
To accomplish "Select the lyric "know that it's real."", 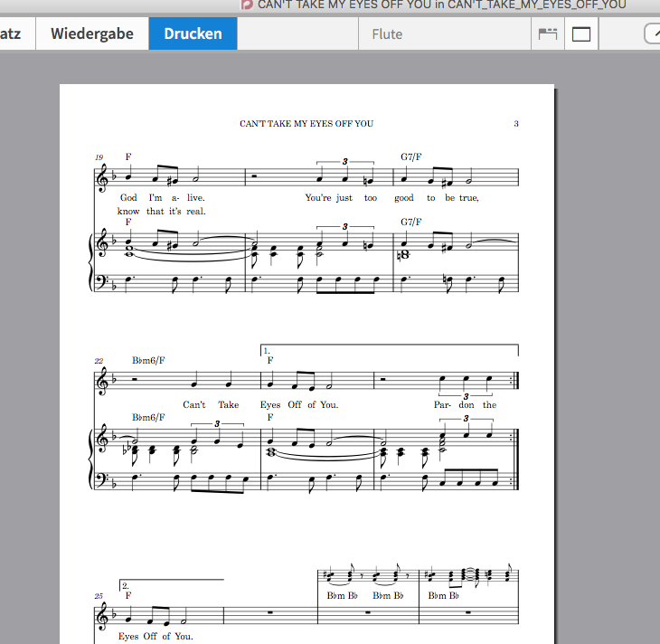I will 162,211.
